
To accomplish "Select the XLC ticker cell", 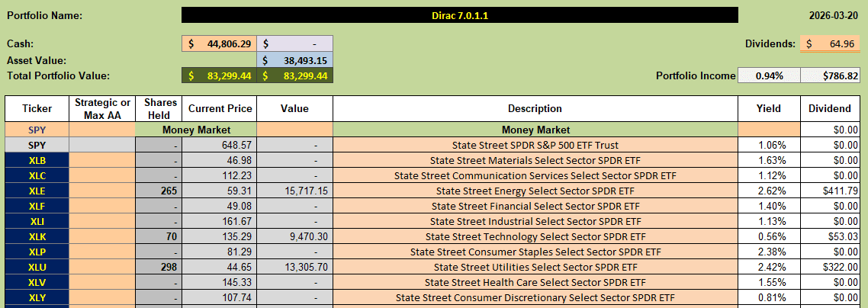I will 37,176.
